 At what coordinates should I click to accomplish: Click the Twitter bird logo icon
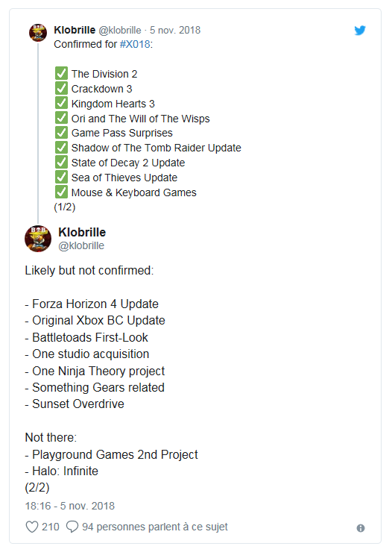pyautogui.click(x=360, y=31)
